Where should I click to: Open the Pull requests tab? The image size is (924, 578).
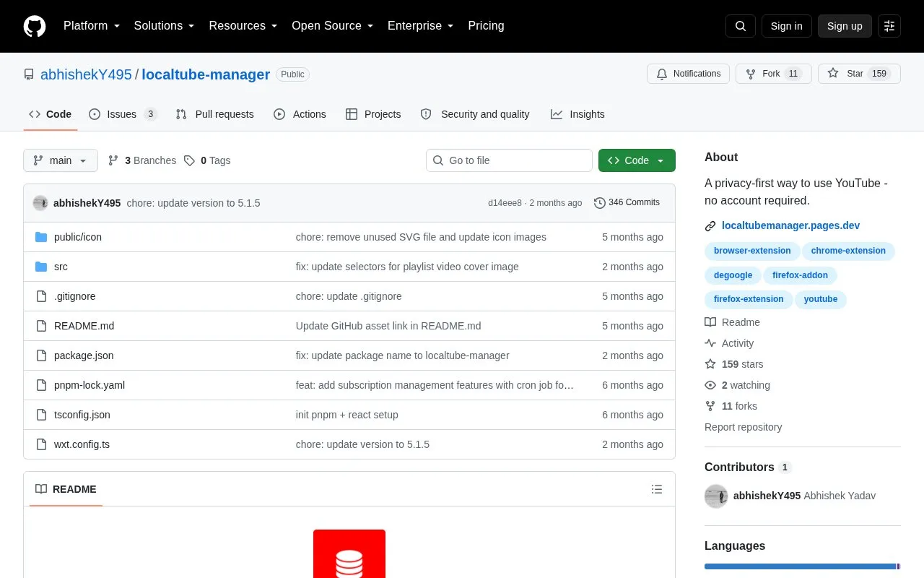(214, 114)
